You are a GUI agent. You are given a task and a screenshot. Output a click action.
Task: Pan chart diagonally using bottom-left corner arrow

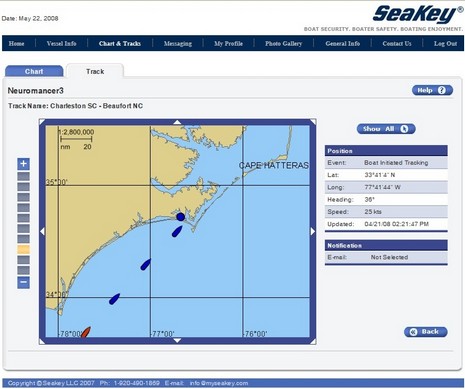pyautogui.click(x=42, y=341)
